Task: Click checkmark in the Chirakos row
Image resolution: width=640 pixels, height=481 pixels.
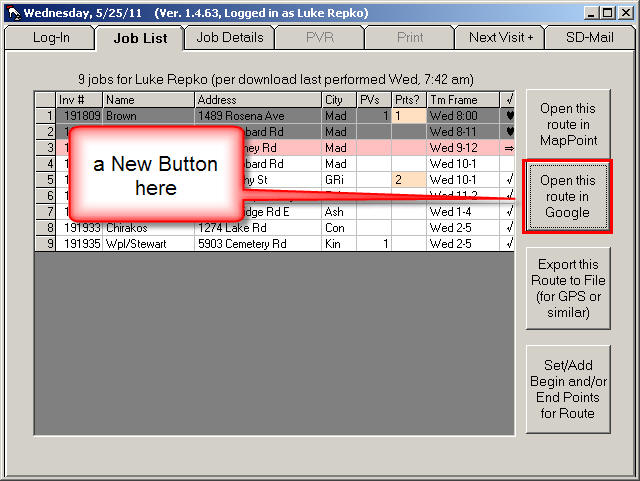Action: click(x=509, y=227)
